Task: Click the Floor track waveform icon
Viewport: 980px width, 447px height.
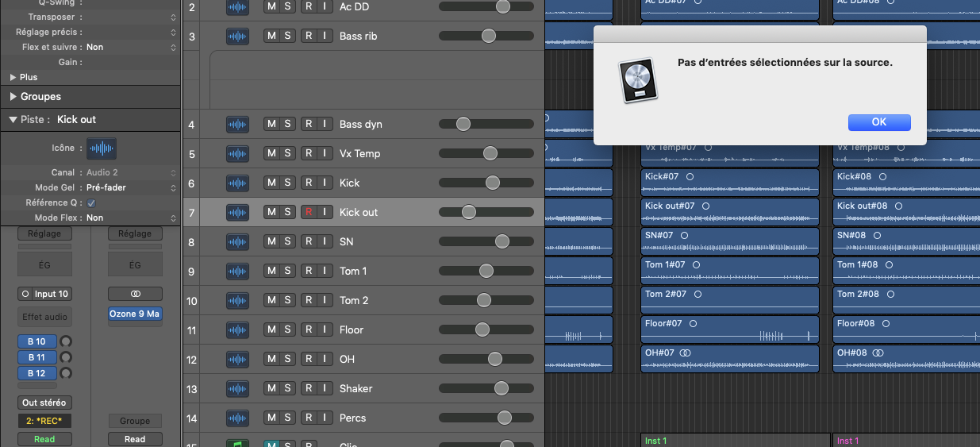Action: (x=237, y=329)
